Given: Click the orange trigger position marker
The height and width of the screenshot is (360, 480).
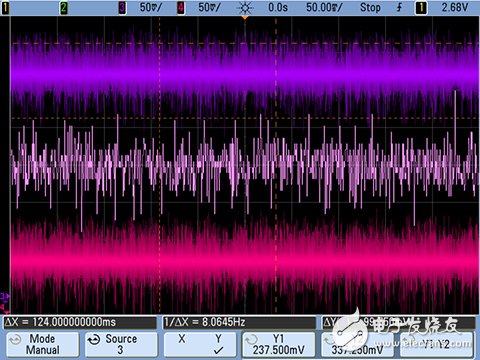Looking at the screenshot, I should tap(245, 17).
